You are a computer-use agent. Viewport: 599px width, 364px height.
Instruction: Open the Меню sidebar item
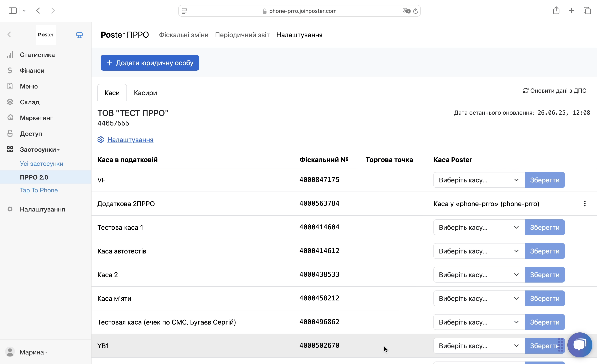(x=29, y=86)
